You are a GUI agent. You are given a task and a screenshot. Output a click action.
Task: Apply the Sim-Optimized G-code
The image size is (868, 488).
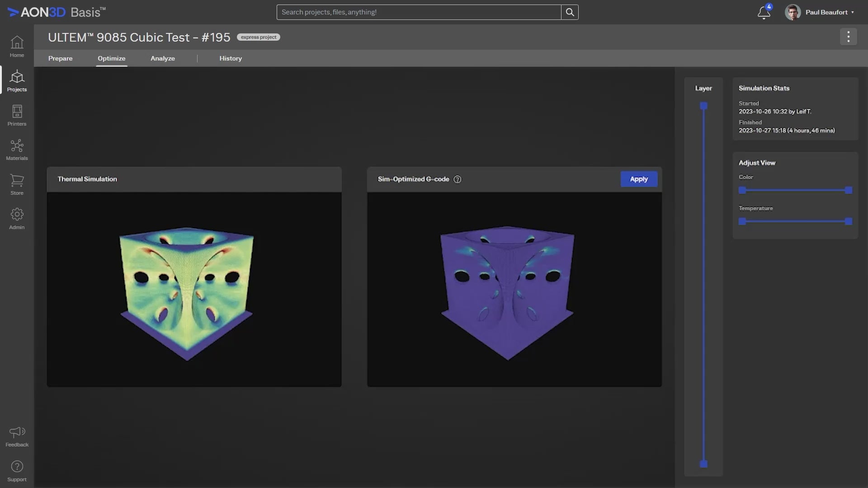[x=639, y=179]
